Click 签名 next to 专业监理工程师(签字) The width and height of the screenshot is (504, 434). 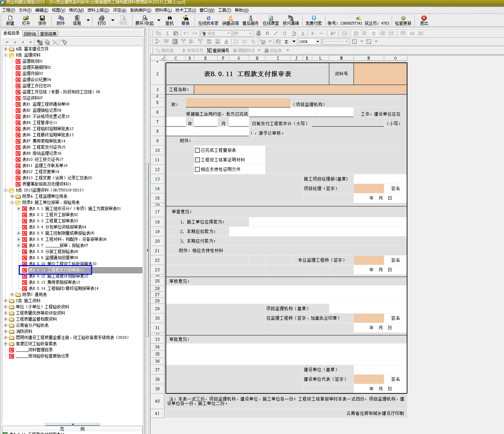click(395, 260)
